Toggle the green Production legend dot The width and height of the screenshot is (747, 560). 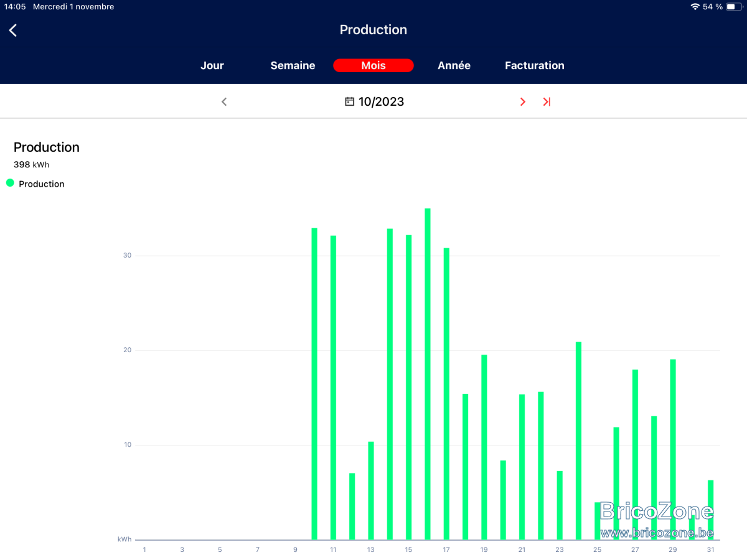point(10,183)
